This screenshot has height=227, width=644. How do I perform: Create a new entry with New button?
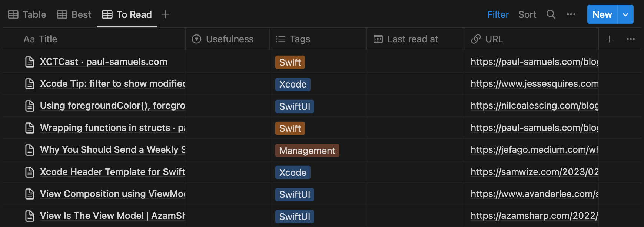tap(602, 14)
